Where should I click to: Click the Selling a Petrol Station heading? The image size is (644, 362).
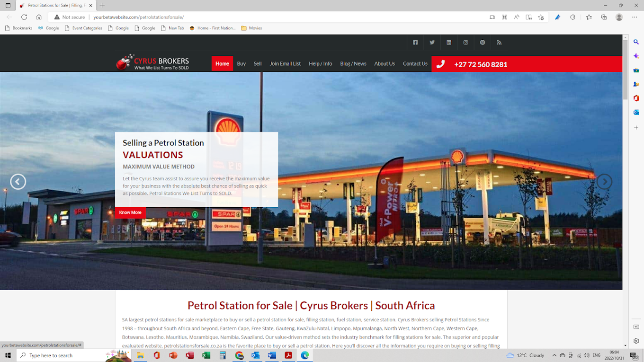163,143
